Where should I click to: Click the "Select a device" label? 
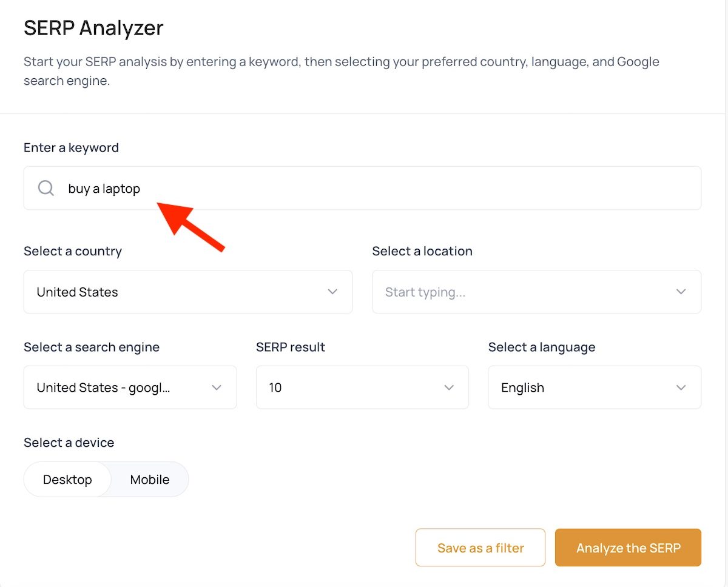tap(69, 443)
